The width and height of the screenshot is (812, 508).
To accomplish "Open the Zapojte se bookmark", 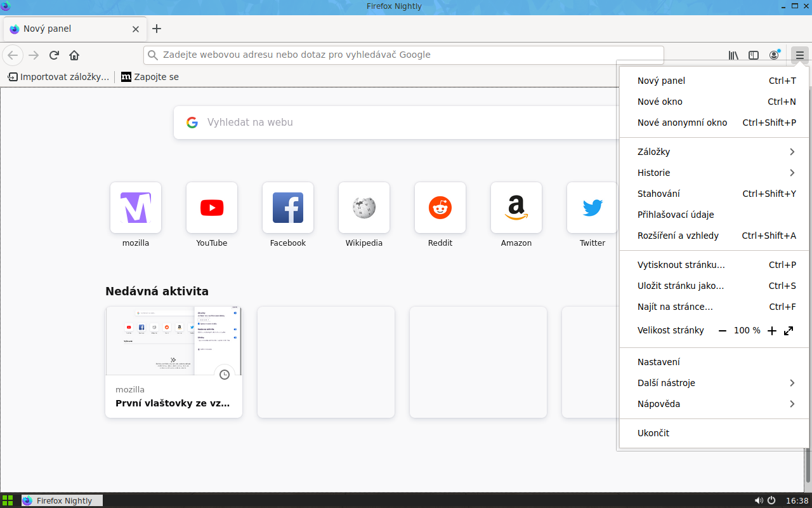I will tap(150, 77).
